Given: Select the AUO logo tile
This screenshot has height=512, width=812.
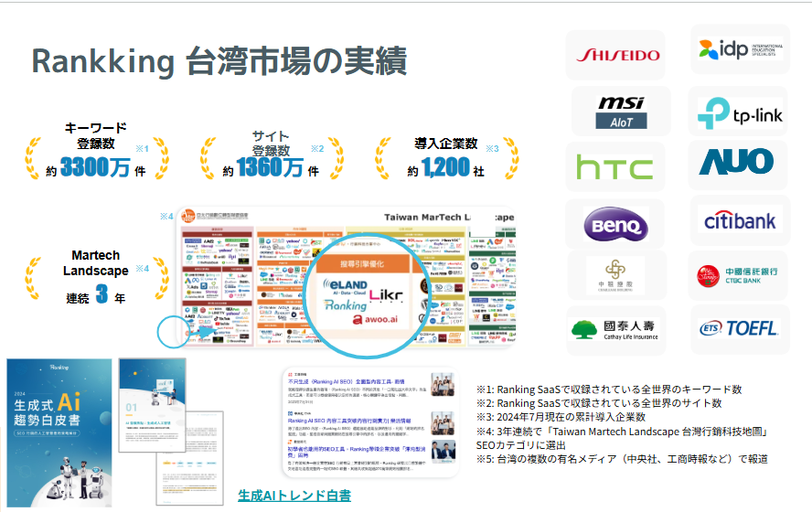Looking at the screenshot, I should point(736,163).
